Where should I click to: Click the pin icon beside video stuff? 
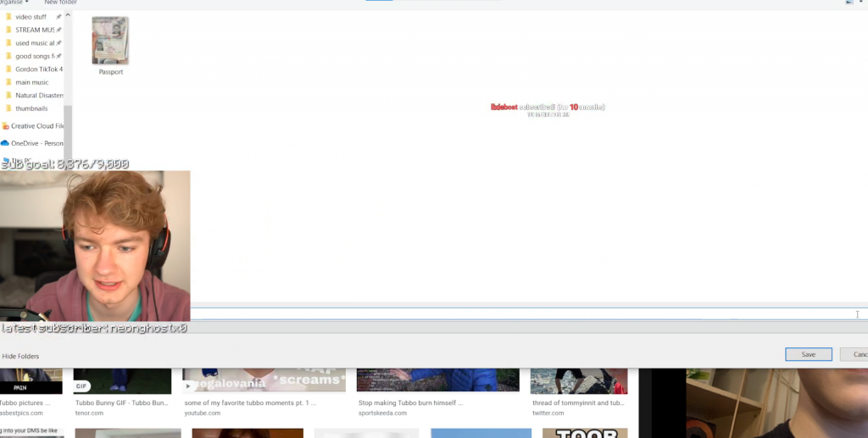(58, 17)
